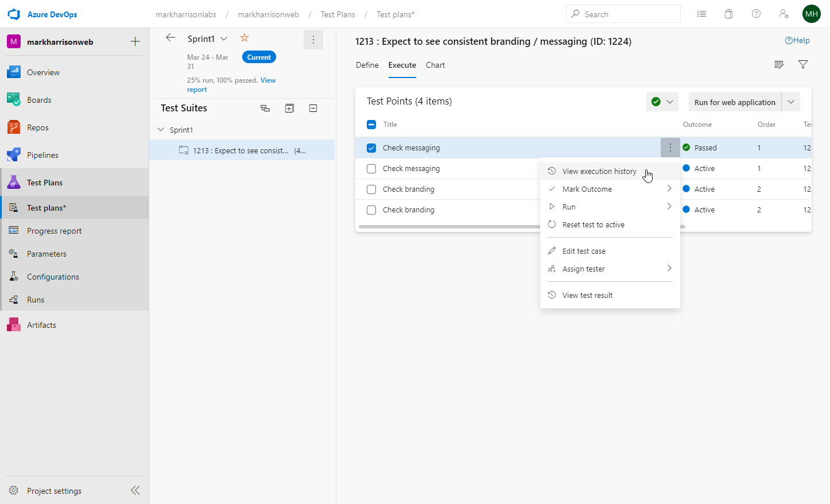Click the collapse all suites icon
Image resolution: width=830 pixels, height=504 pixels.
click(x=313, y=108)
